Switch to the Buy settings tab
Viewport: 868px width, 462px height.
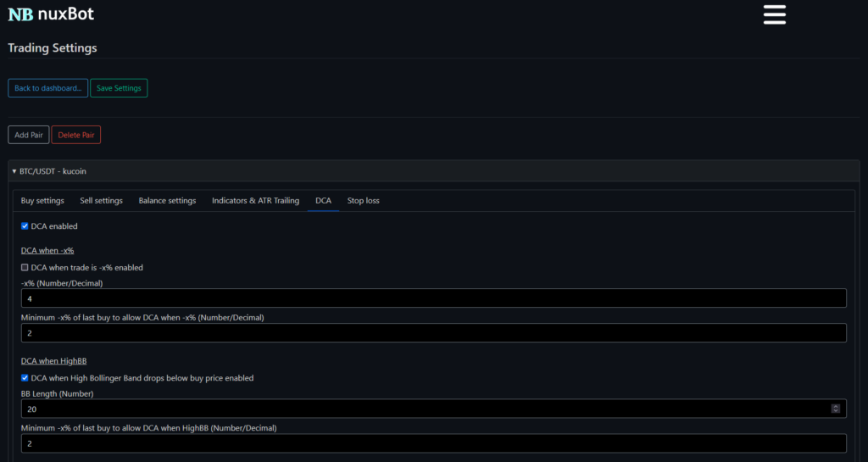[x=42, y=201]
